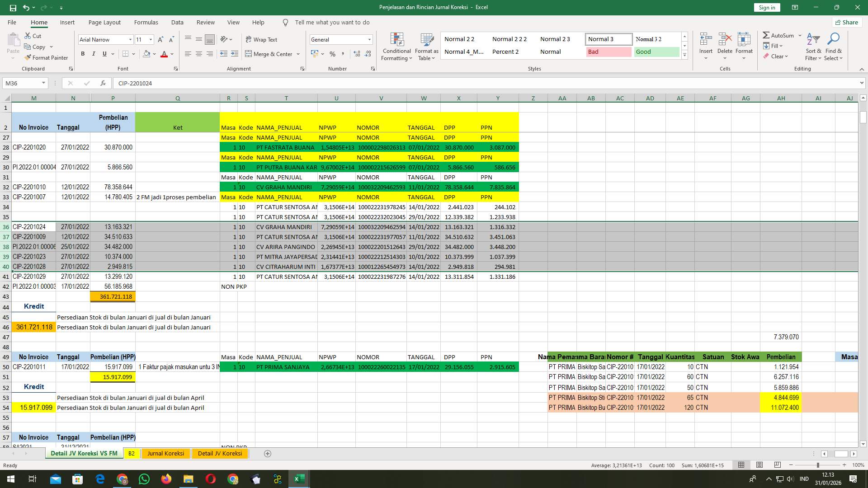Click the Sign in button
The height and width of the screenshot is (488, 868).
pyautogui.click(x=766, y=7)
